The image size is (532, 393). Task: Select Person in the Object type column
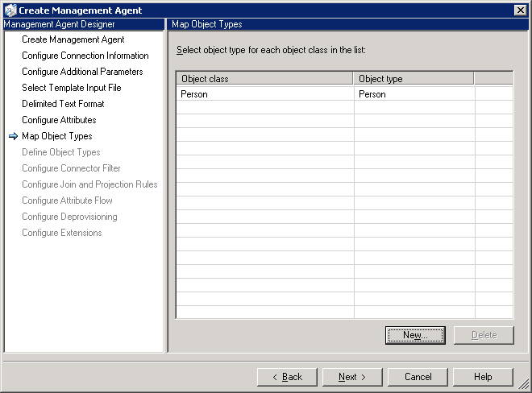coord(372,94)
